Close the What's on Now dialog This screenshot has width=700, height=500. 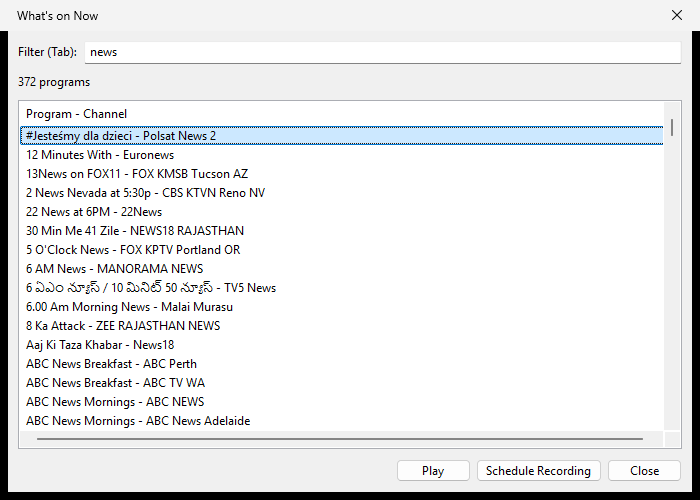point(677,15)
